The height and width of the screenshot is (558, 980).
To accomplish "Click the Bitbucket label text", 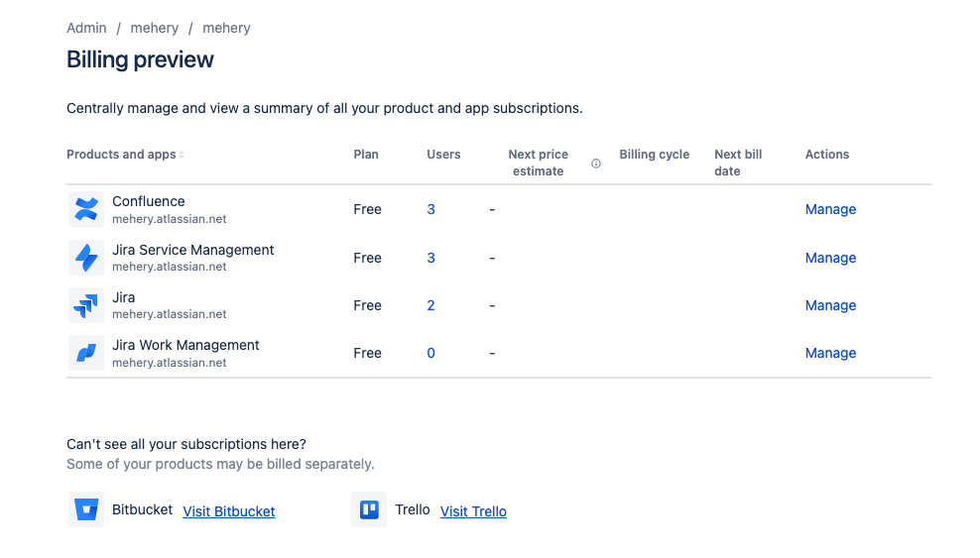I will (x=143, y=509).
